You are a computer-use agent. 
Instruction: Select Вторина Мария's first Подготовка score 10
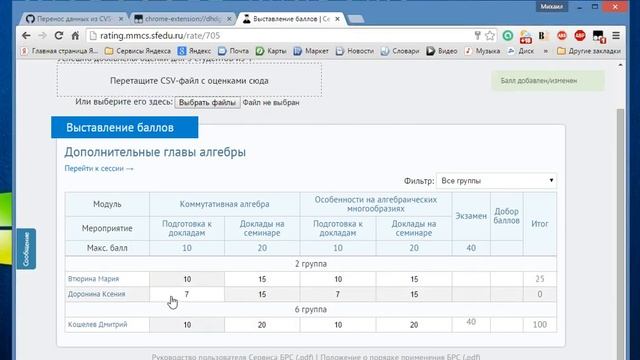pyautogui.click(x=187, y=279)
